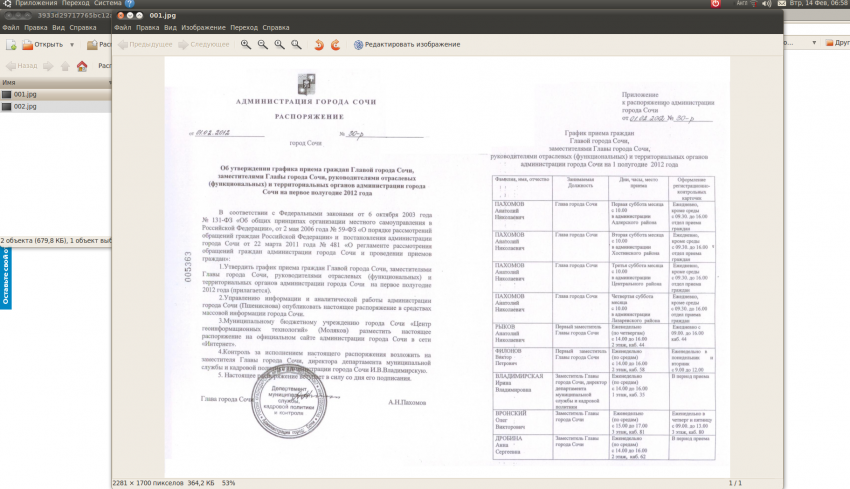
Task: Open the Изображение menu
Action: [203, 28]
